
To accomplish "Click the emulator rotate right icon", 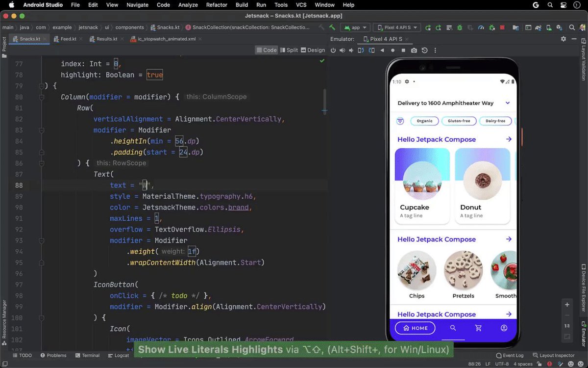I will coord(371,50).
